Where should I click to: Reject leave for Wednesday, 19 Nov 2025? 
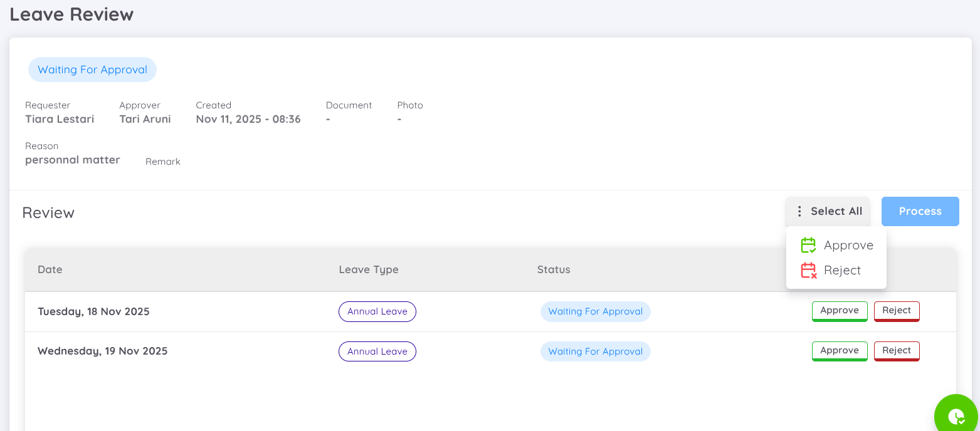pos(897,351)
